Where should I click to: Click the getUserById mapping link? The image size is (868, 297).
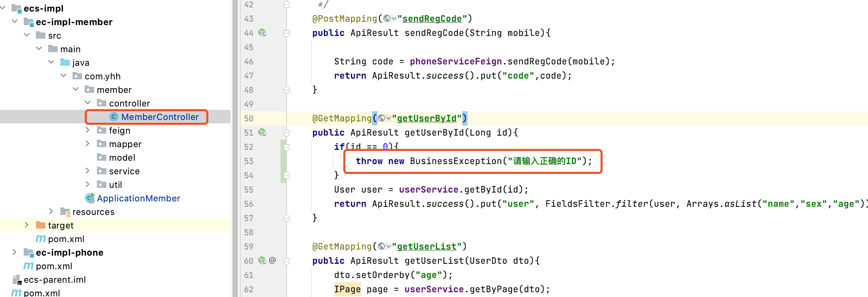tap(427, 118)
